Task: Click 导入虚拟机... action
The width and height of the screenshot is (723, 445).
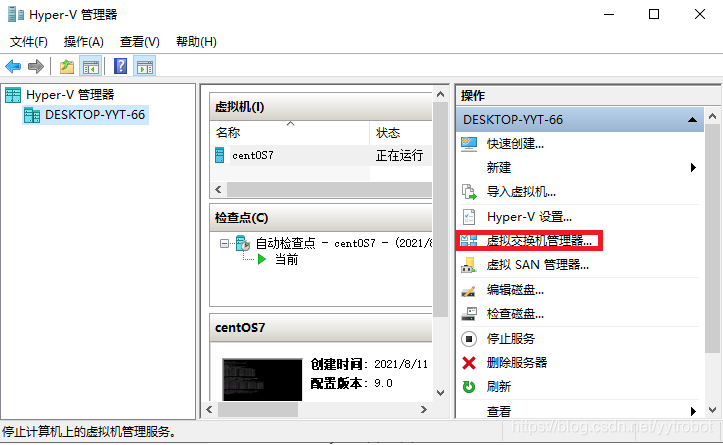Action: coord(521,192)
